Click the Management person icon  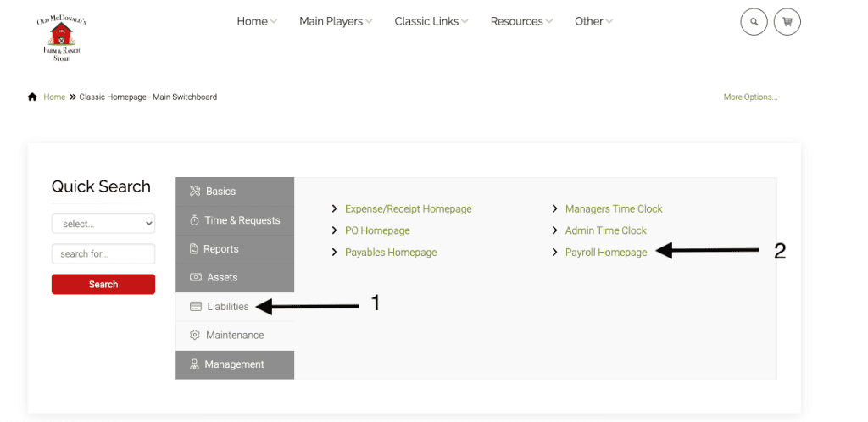[x=194, y=364]
